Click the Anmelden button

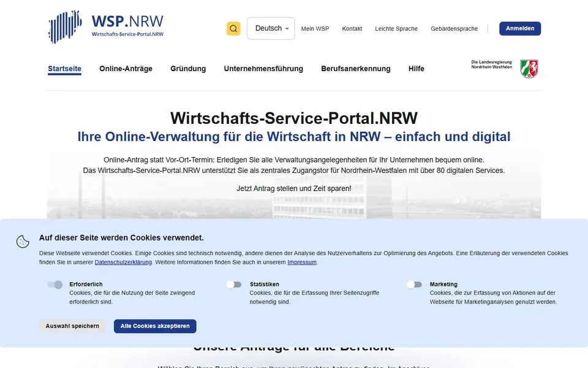pyautogui.click(x=520, y=29)
